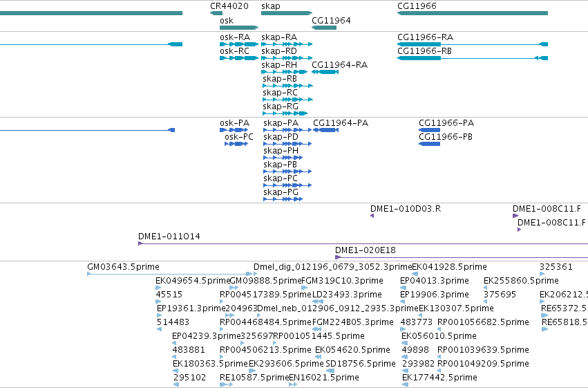Select the RE10587.5prime EST label

[254, 378]
